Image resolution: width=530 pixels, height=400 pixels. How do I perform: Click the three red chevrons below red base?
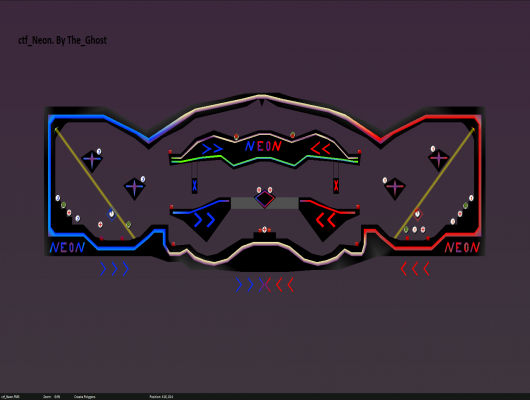[x=415, y=269]
